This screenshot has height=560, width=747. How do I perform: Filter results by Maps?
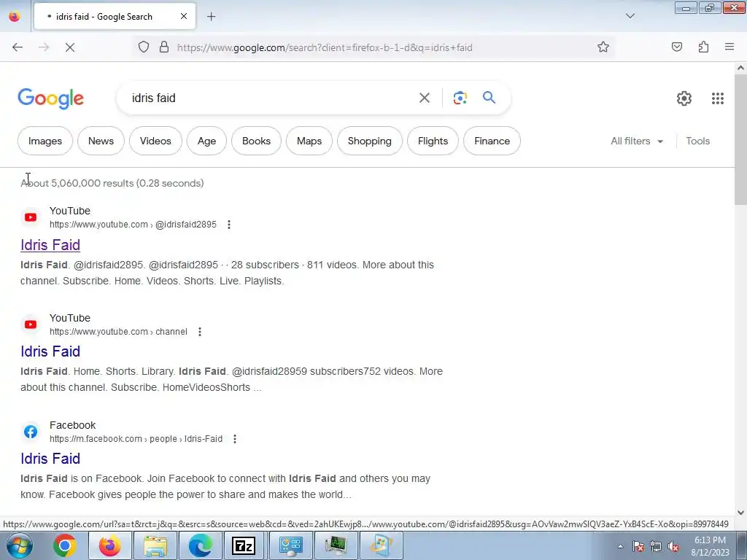point(309,141)
